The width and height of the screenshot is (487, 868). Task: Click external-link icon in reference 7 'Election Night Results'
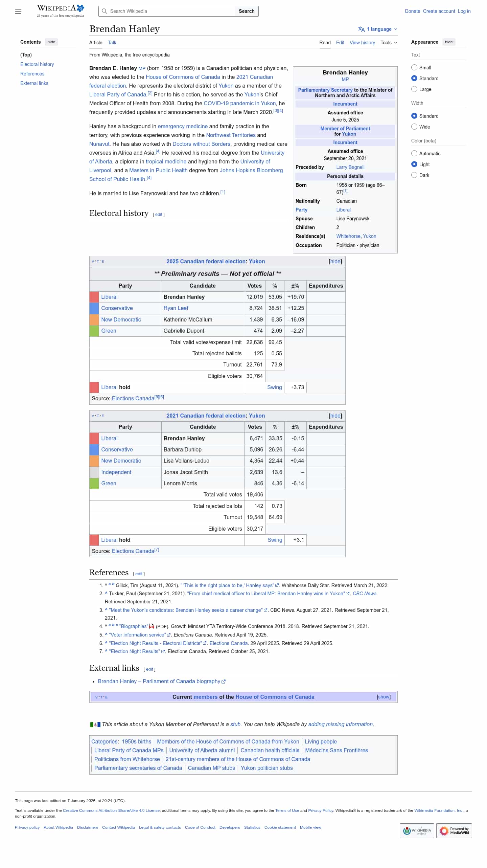163,651
